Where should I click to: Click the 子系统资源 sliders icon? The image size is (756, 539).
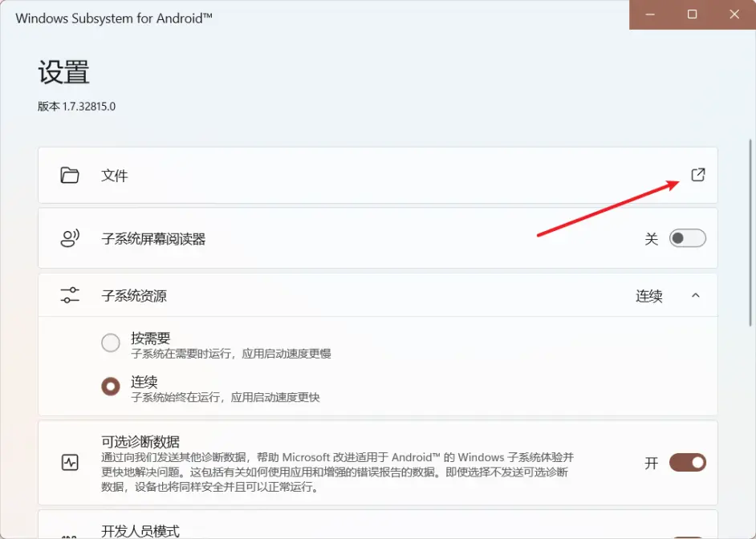click(70, 295)
